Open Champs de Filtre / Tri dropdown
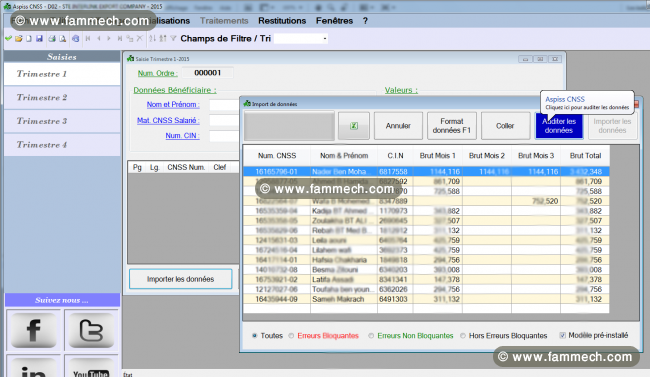The image size is (650, 377). coord(325,39)
